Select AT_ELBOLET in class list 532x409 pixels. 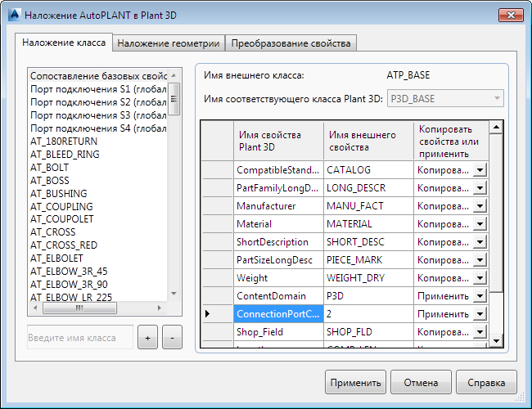coord(98,258)
